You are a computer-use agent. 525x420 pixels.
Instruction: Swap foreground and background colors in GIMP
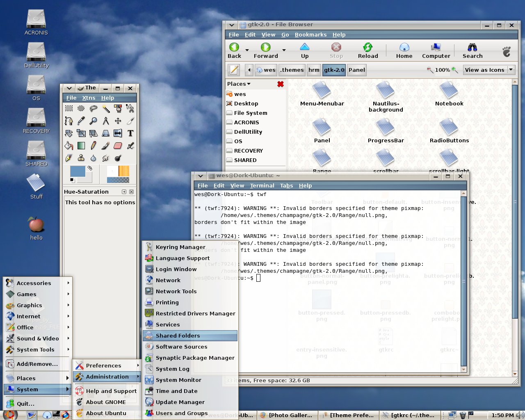tap(90, 168)
